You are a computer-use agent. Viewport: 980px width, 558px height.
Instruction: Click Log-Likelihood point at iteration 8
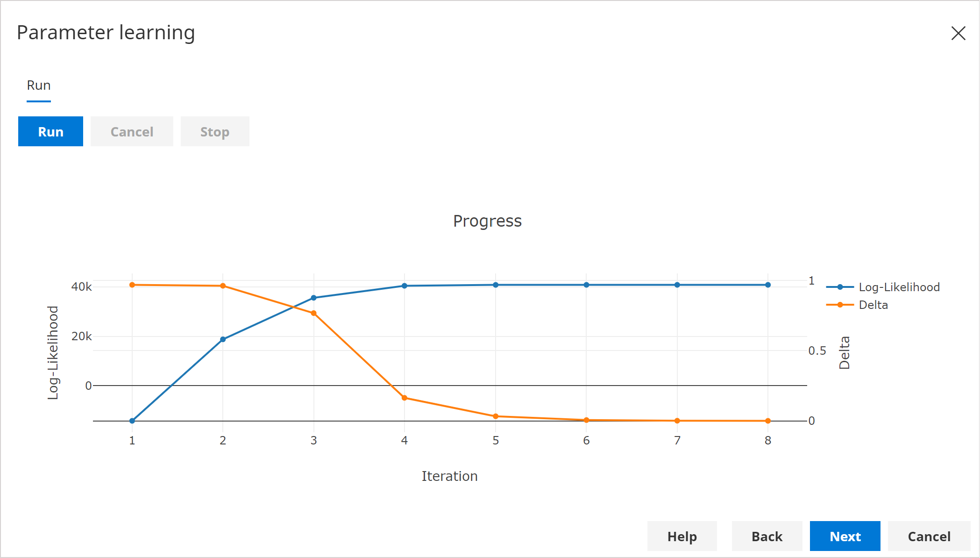tap(768, 285)
